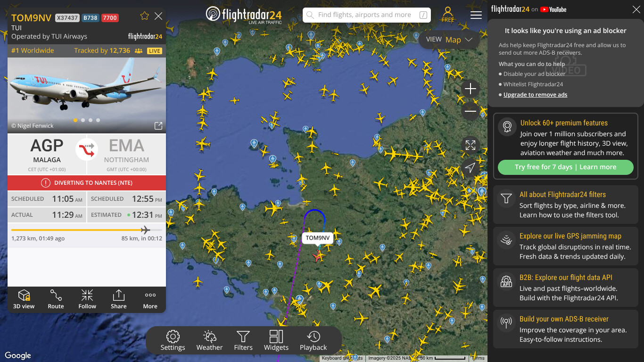Open flight Playback
This screenshot has height=362, width=644.
coord(314,340)
